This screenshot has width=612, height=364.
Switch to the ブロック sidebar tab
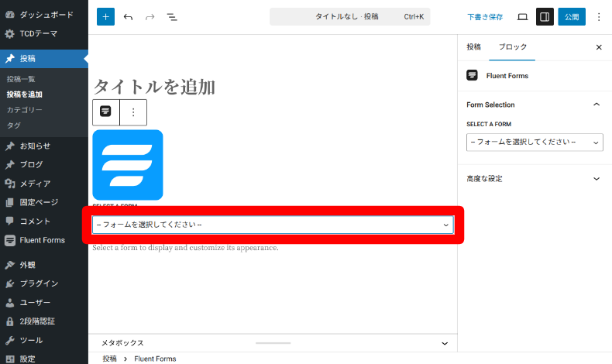pyautogui.click(x=513, y=47)
